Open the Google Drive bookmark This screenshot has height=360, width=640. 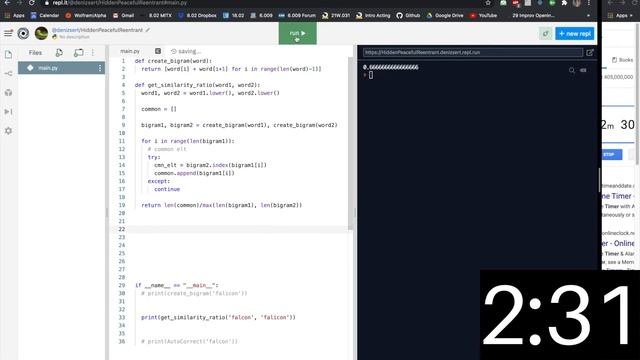tap(445, 16)
